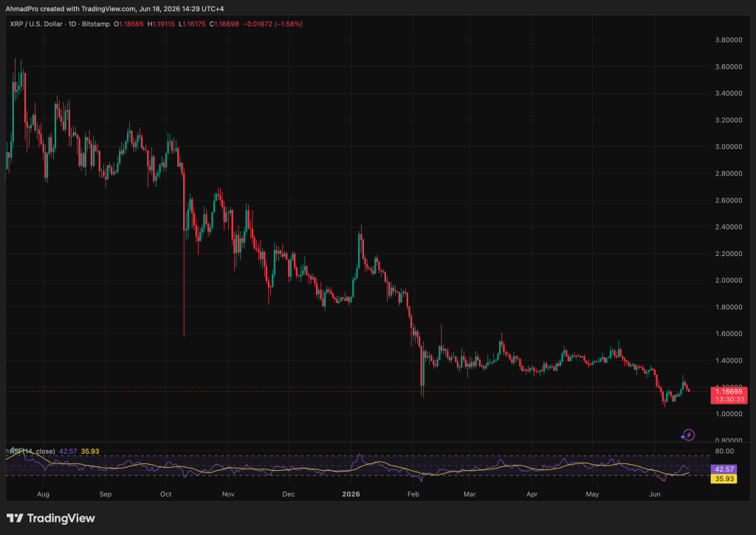
Task: Click the XRP / U.S. Dollar symbol title
Action: coord(36,24)
